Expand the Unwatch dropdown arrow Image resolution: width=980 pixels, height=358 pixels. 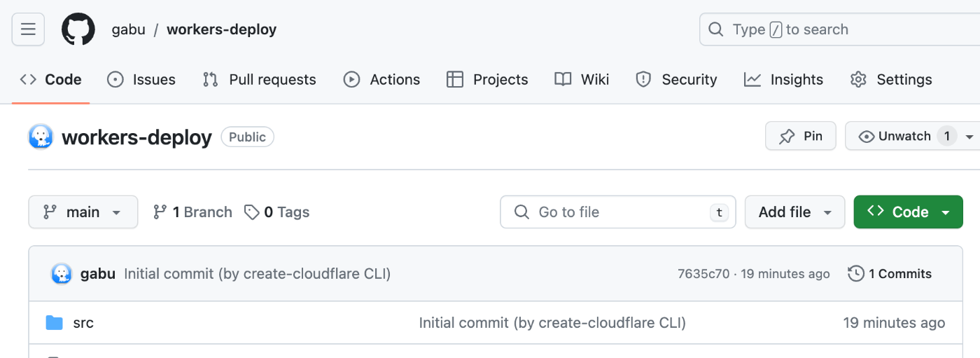point(969,137)
